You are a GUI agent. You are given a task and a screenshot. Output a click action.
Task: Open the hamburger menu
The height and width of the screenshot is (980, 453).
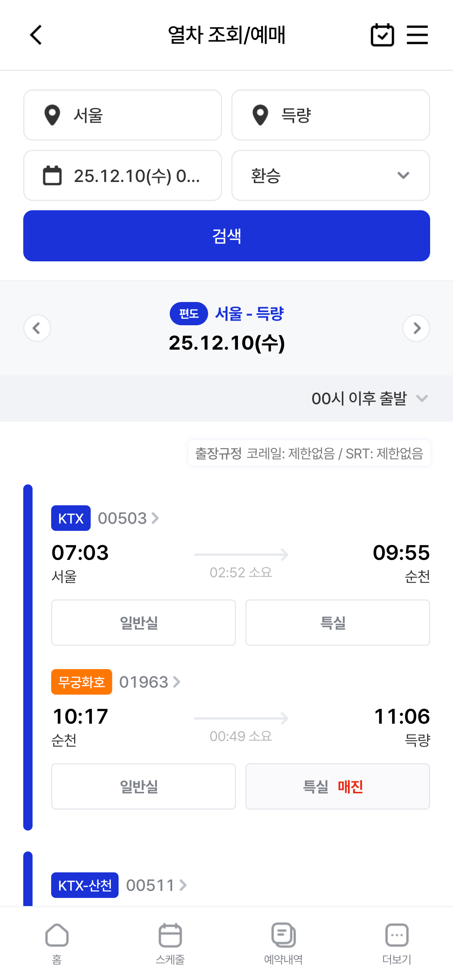417,35
